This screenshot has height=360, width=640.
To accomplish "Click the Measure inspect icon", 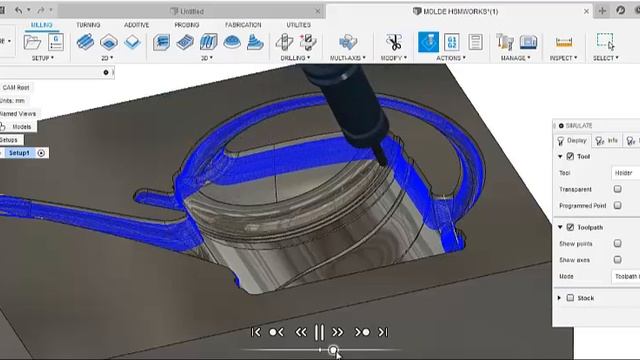I will (564, 42).
